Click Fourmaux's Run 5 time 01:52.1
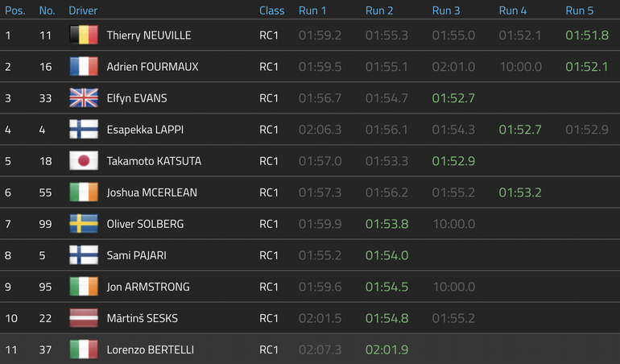620x364 pixels. click(x=586, y=67)
